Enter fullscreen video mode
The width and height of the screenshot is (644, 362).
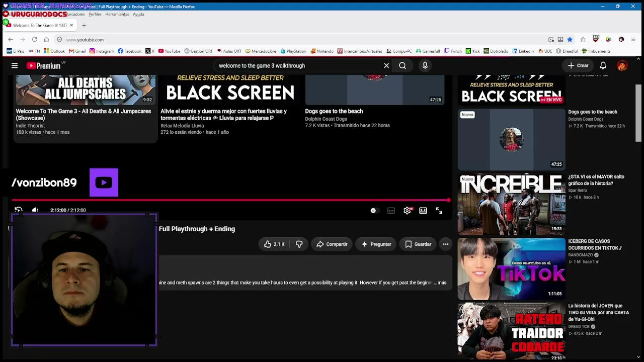[439, 211]
